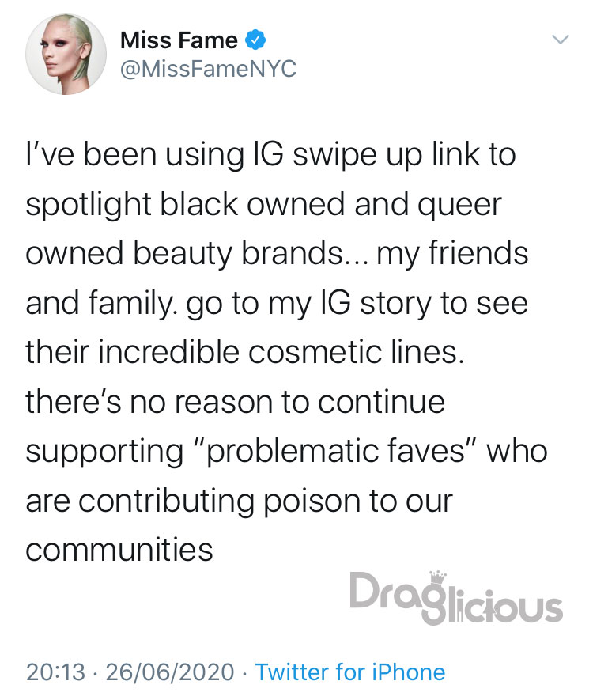Open the Twitter for iPhone source link
This screenshot has height=700, width=593.
pos(350,672)
